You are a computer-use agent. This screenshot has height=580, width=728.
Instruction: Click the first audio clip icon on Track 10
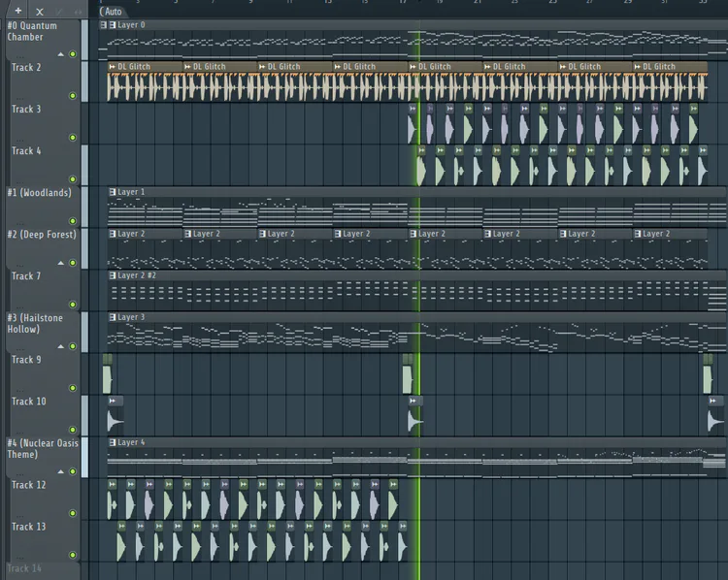113,401
